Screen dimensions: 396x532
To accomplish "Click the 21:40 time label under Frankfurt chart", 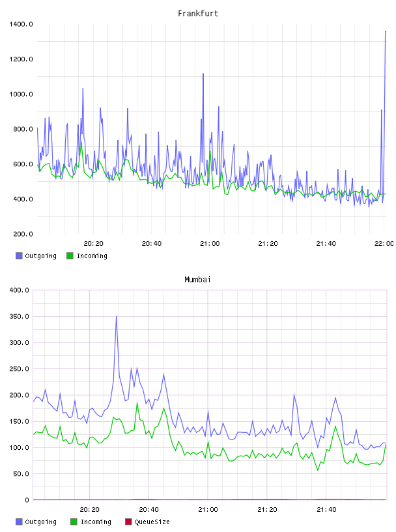I will pos(326,244).
